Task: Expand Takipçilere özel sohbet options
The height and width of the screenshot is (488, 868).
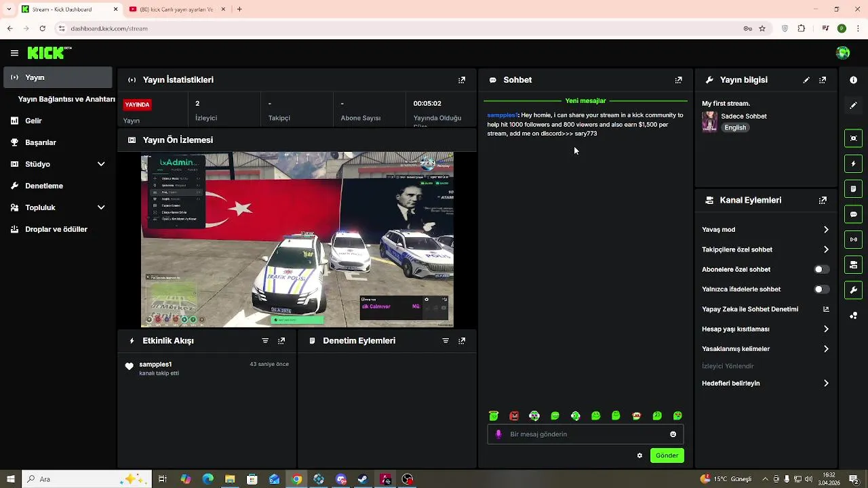Action: click(x=826, y=249)
